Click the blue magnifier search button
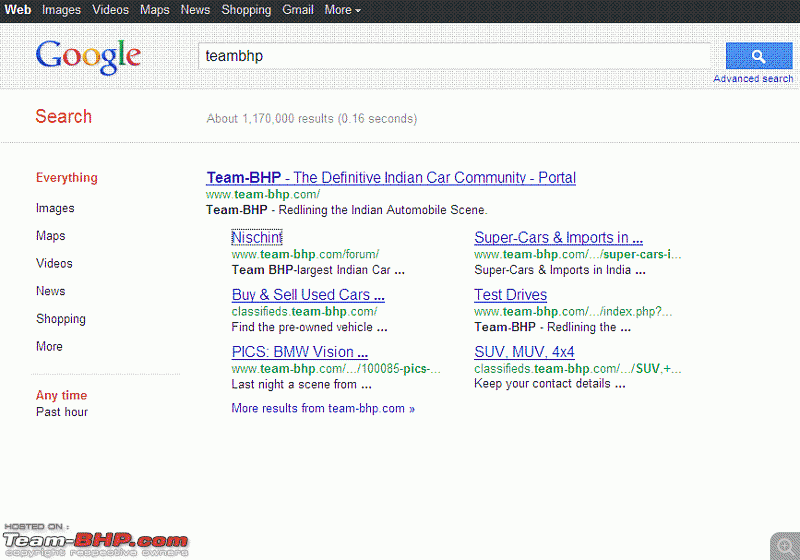This screenshot has height=560, width=800. click(x=759, y=56)
